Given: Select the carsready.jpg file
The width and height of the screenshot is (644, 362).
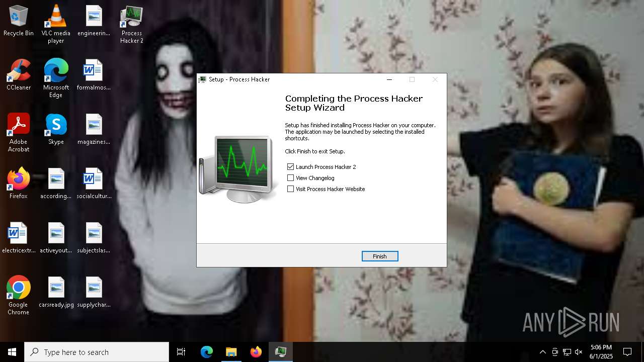Looking at the screenshot, I should (x=56, y=293).
